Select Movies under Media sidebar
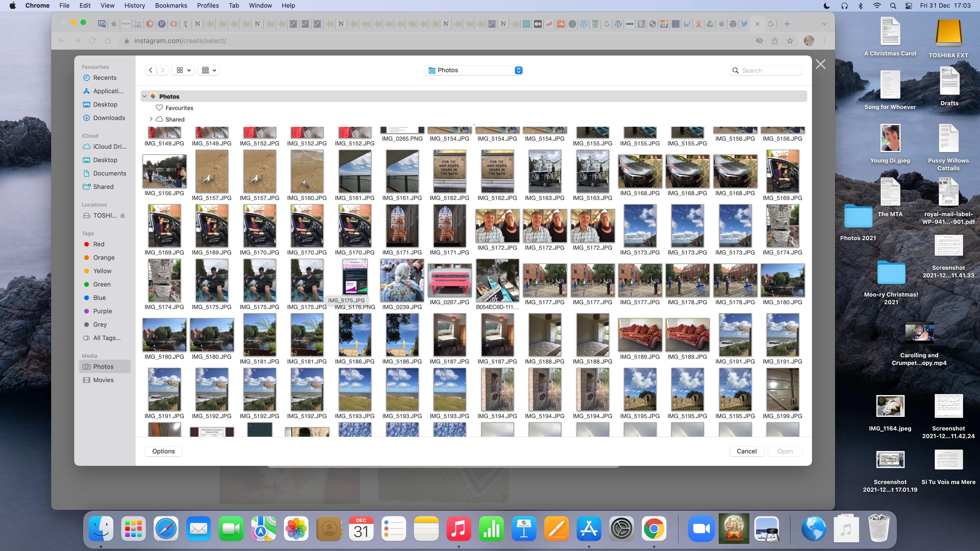The image size is (980, 551). [x=103, y=380]
